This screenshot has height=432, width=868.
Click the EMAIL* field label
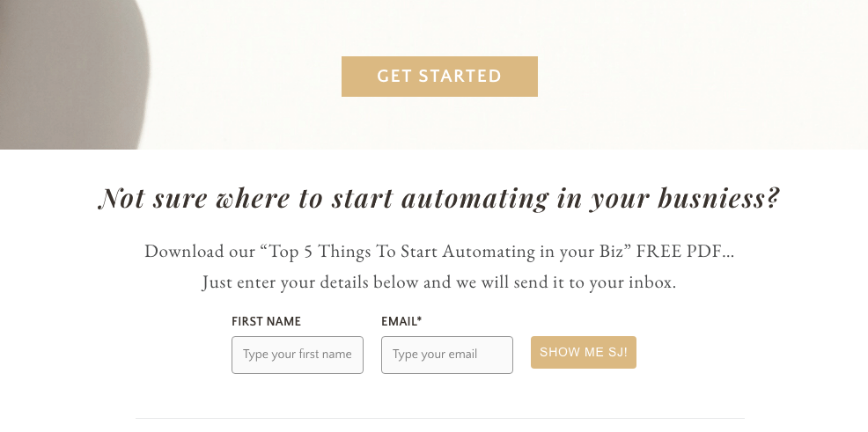click(x=401, y=321)
